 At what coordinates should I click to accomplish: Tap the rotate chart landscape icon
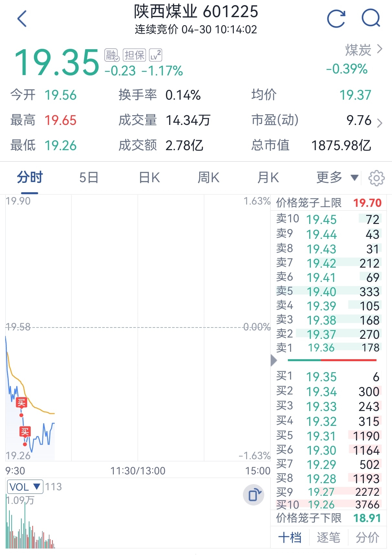coord(254,495)
